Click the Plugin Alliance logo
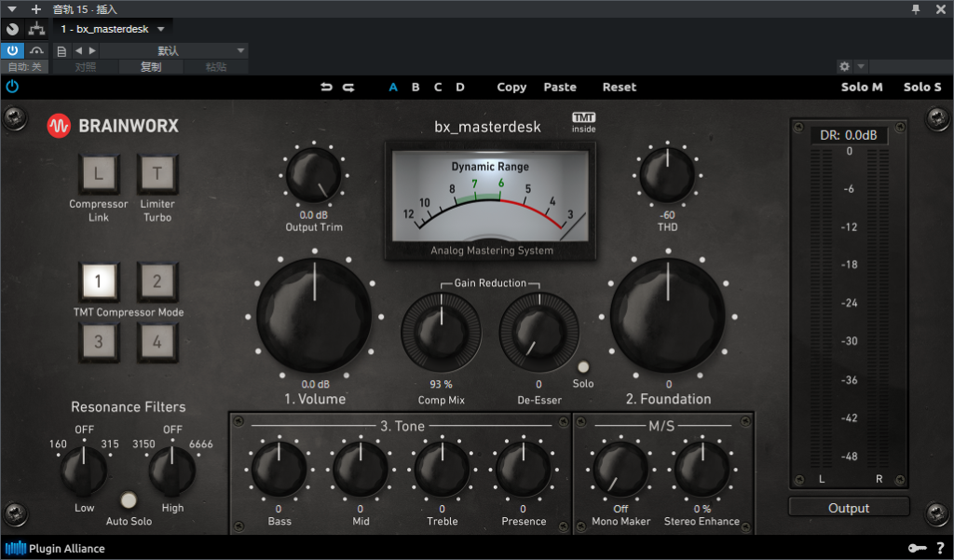The image size is (954, 560). tap(55, 549)
